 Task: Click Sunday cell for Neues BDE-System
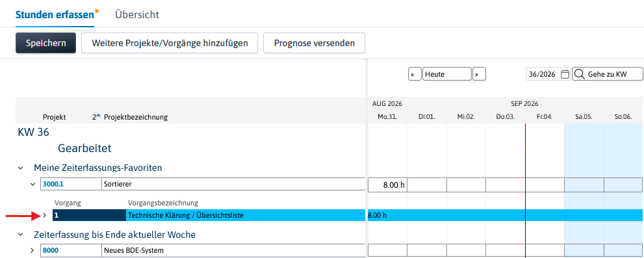click(x=623, y=250)
